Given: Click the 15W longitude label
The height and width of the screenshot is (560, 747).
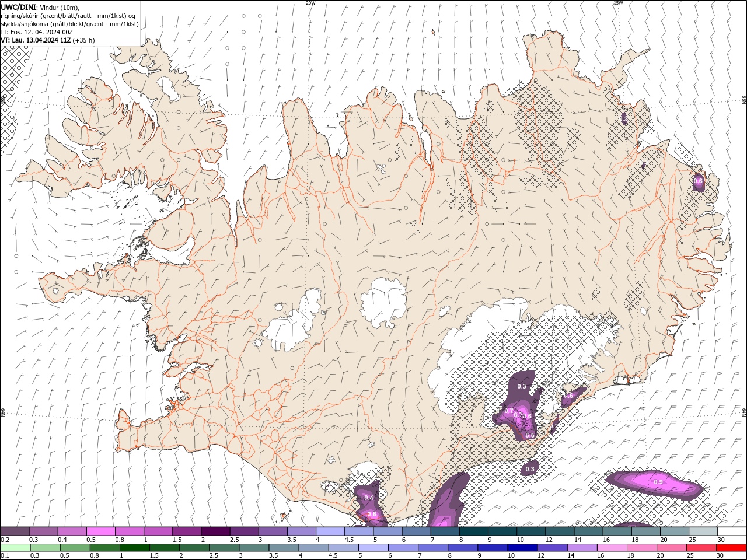Looking at the screenshot, I should tap(619, 3).
